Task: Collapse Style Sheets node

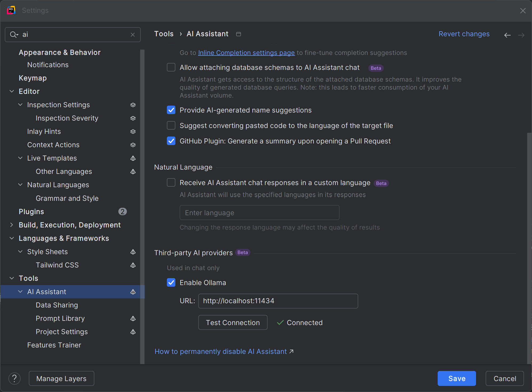Action: [20, 251]
